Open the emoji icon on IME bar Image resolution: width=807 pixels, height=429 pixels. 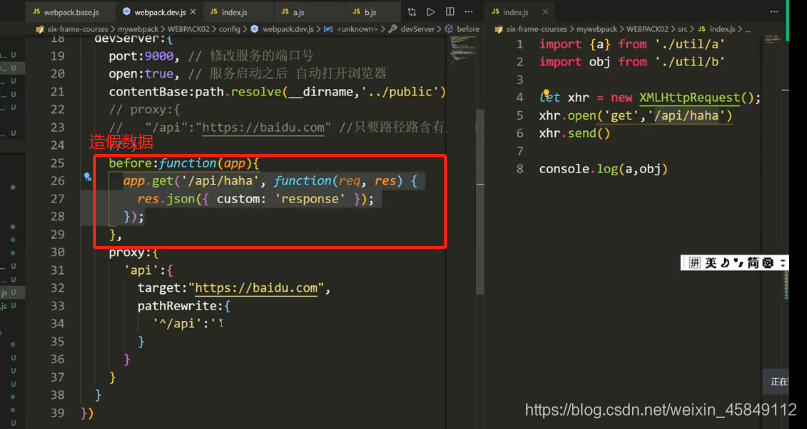click(x=768, y=263)
